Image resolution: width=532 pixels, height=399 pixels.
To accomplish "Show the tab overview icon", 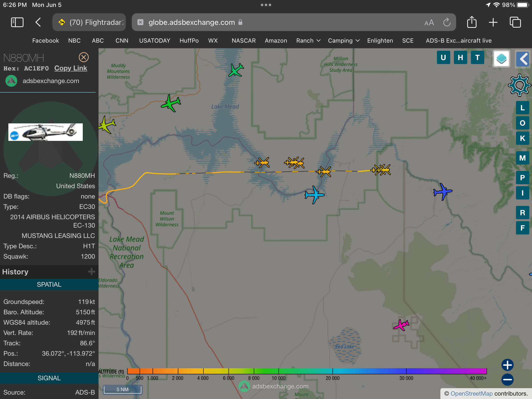I will (x=515, y=22).
